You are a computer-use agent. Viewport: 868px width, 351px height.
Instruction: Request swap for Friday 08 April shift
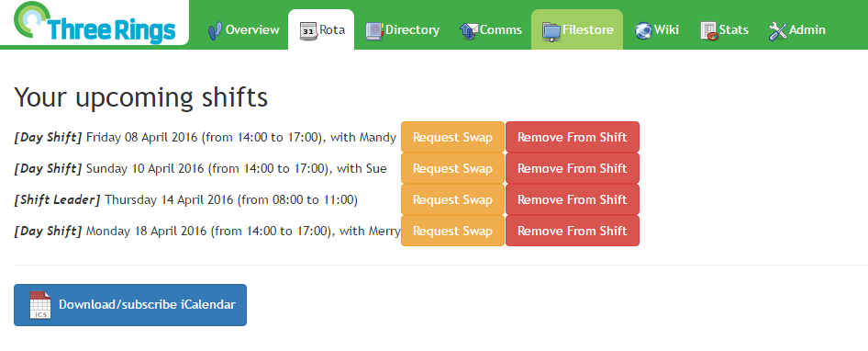[x=453, y=137]
